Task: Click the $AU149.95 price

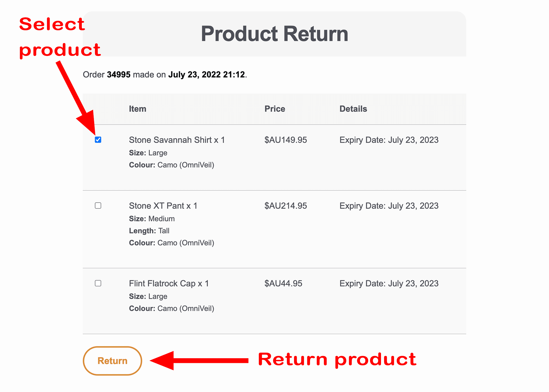Action: pos(286,140)
